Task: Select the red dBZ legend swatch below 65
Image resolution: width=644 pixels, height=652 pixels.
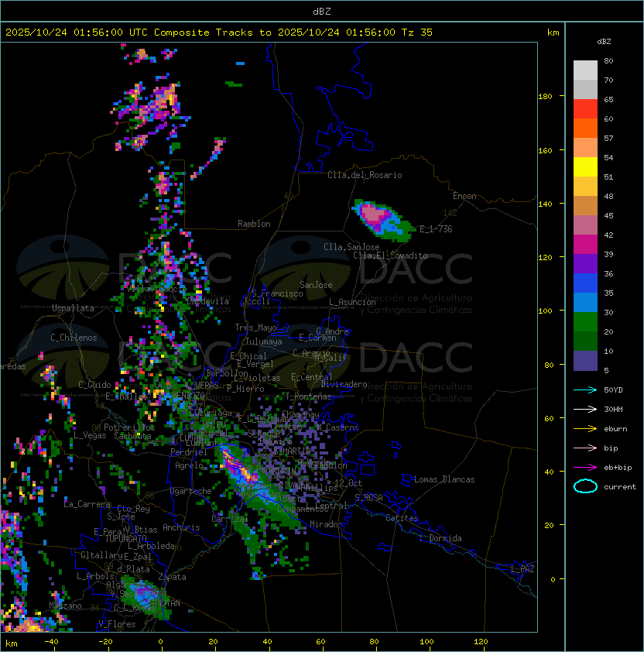Action: pyautogui.click(x=585, y=109)
